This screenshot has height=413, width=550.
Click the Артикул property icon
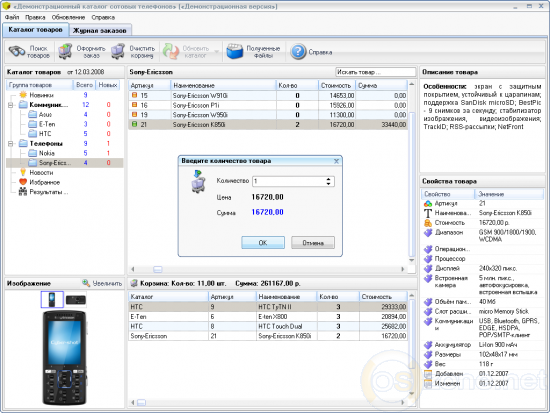coord(428,204)
